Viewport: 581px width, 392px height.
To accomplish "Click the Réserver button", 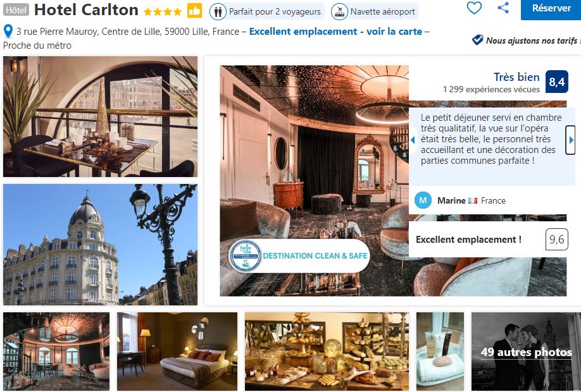I will pyautogui.click(x=551, y=8).
